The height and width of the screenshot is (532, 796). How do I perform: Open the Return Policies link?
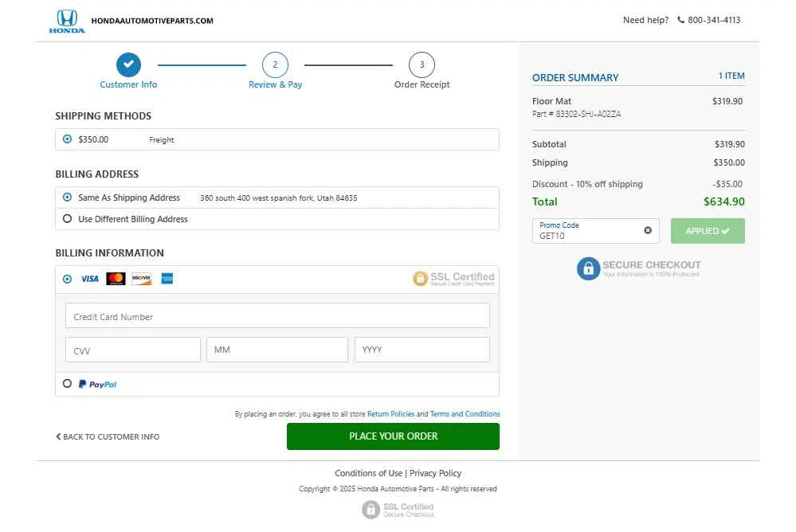[391, 414]
